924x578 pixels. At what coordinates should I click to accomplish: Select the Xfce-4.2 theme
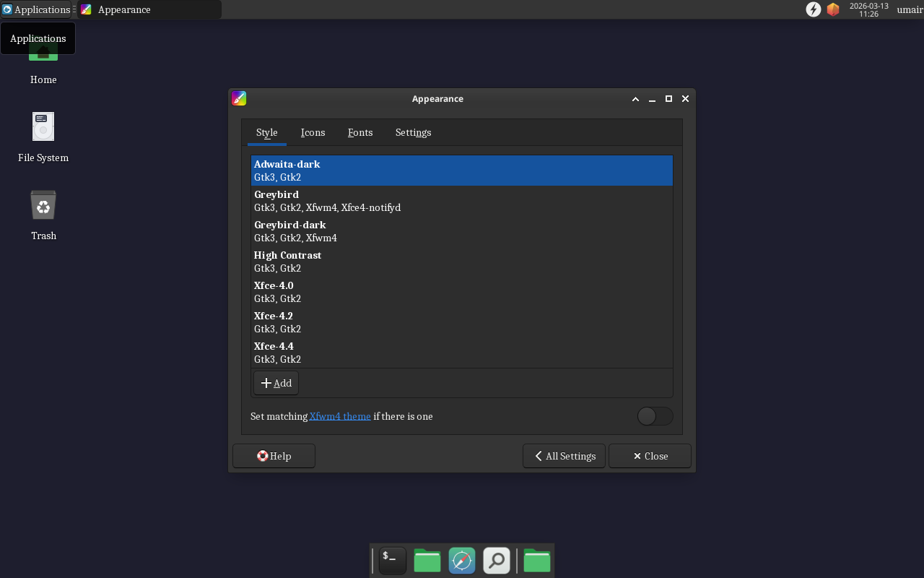click(x=462, y=322)
